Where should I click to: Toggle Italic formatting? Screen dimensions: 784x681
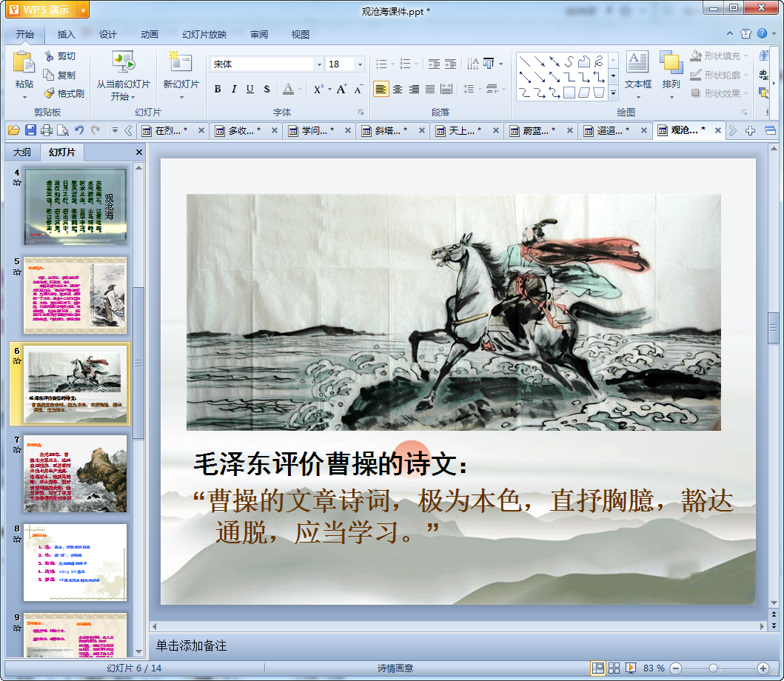233,89
